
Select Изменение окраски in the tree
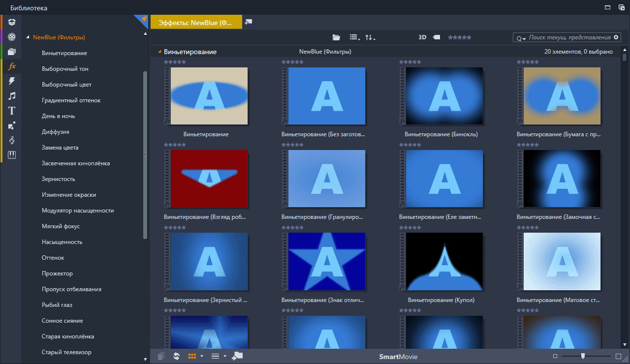pyautogui.click(x=69, y=195)
